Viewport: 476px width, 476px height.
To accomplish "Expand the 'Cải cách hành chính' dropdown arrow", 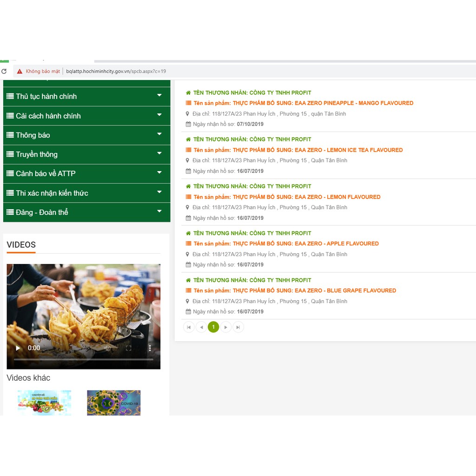I will [x=159, y=115].
